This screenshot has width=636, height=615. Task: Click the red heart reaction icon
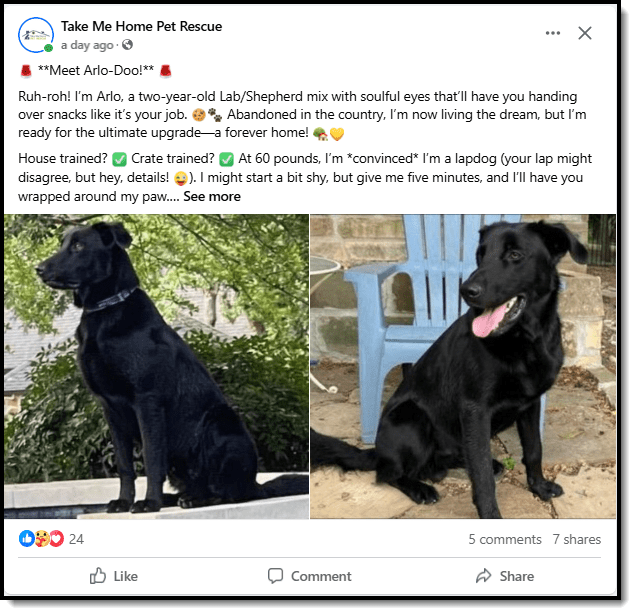(56, 539)
